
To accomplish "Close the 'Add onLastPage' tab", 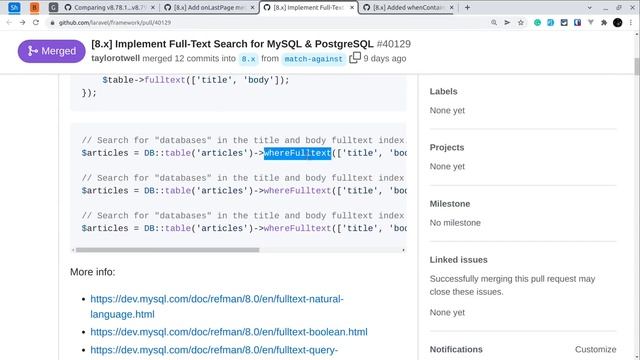I will click(x=252, y=7).
